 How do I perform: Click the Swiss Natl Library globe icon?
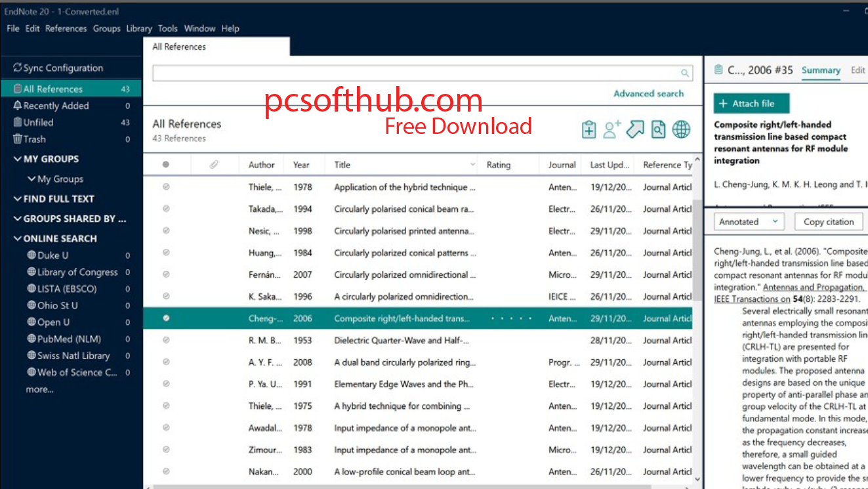(x=31, y=356)
